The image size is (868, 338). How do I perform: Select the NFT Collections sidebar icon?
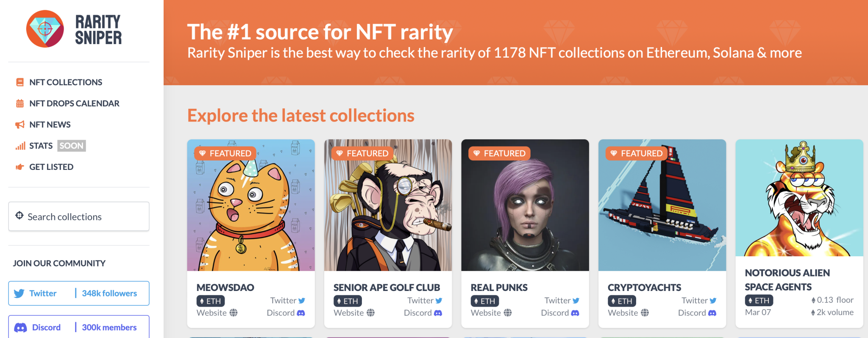[x=19, y=82]
